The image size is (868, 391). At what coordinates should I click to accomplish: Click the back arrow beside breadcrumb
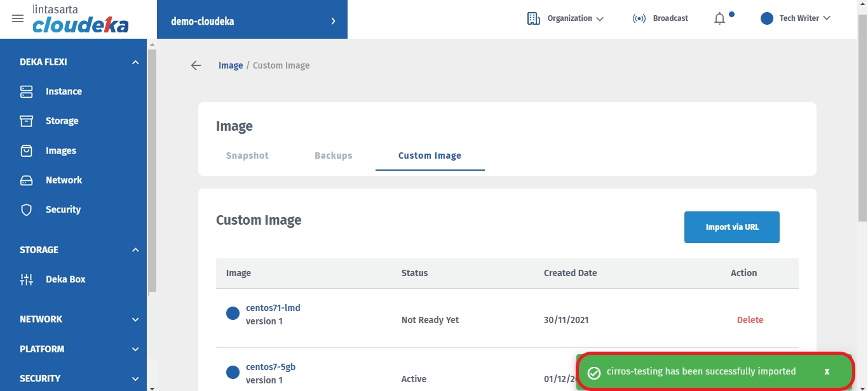click(196, 65)
